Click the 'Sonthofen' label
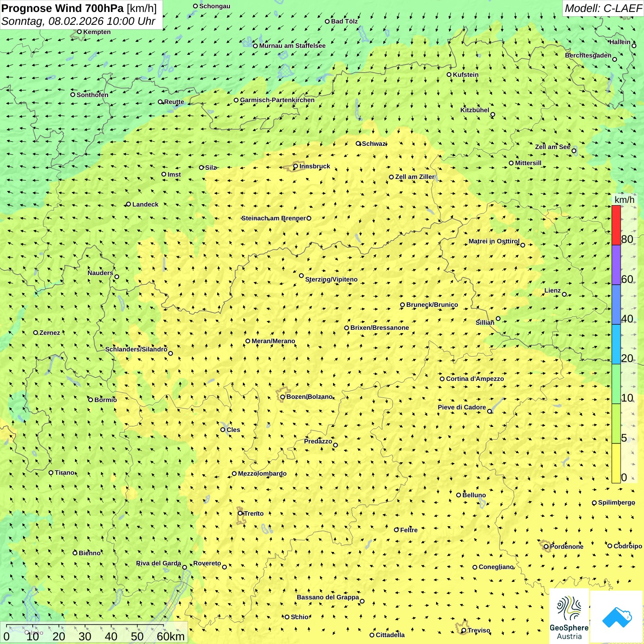644x644 pixels. pos(92,95)
